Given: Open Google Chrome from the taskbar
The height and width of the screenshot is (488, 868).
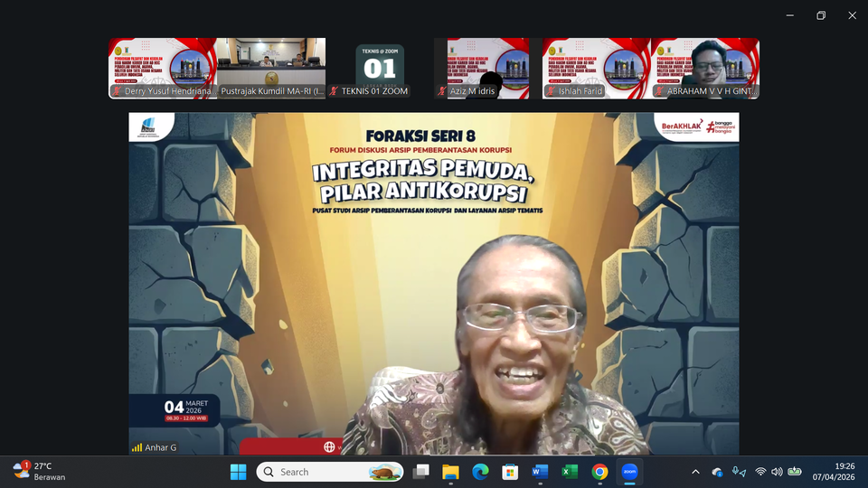Looking at the screenshot, I should click(599, 472).
